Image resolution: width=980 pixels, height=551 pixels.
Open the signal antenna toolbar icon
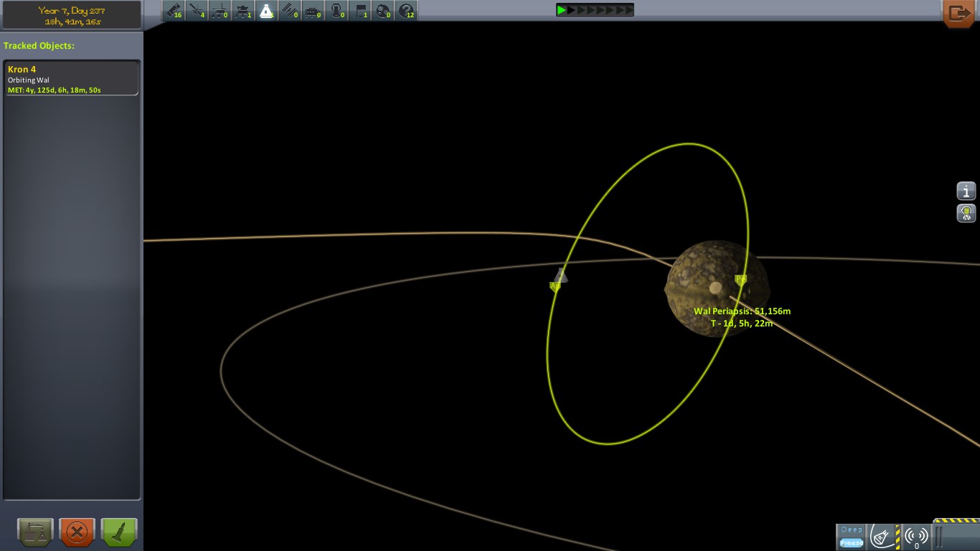point(916,536)
